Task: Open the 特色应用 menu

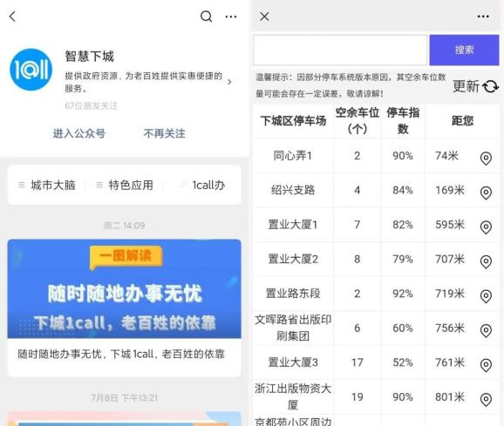Action: (x=125, y=185)
